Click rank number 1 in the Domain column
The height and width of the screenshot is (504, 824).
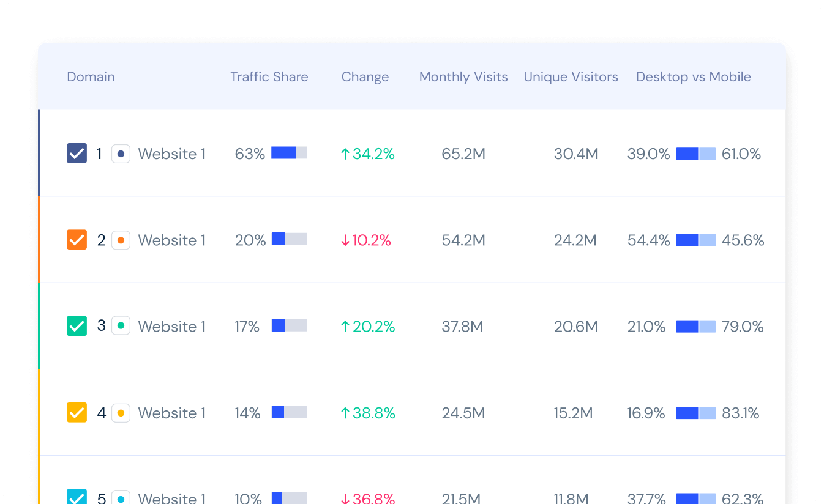99,154
